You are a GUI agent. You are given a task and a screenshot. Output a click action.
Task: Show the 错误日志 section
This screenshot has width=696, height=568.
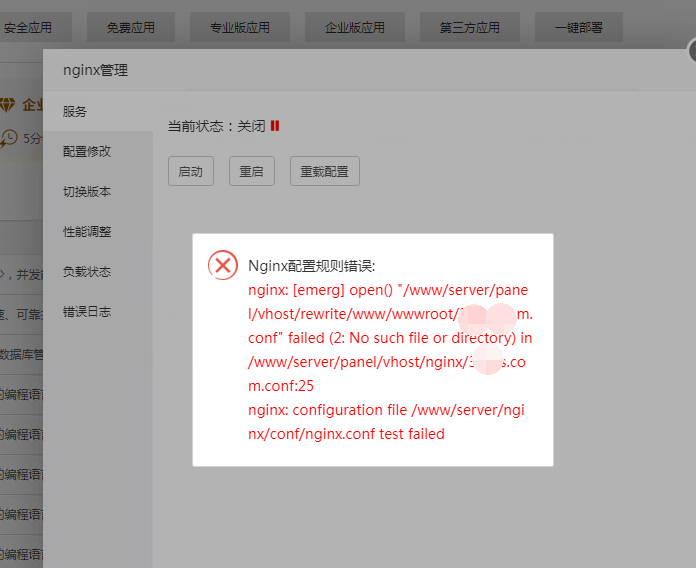(87, 312)
